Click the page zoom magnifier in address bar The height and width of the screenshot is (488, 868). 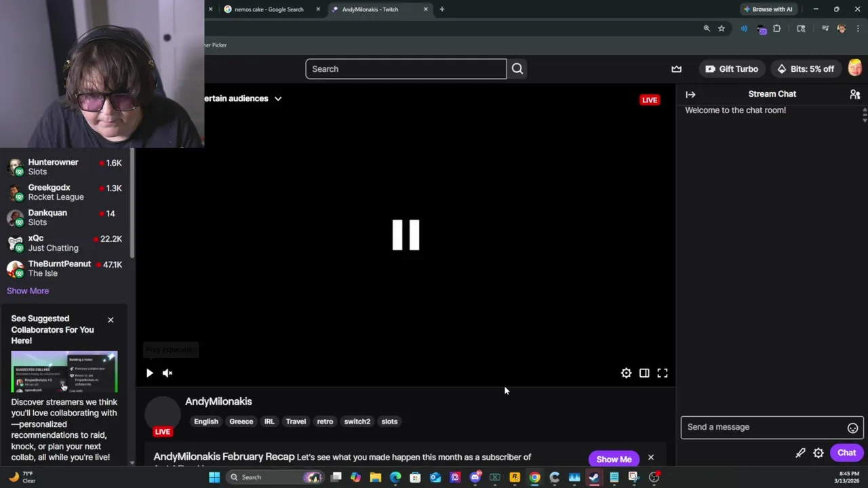(707, 28)
